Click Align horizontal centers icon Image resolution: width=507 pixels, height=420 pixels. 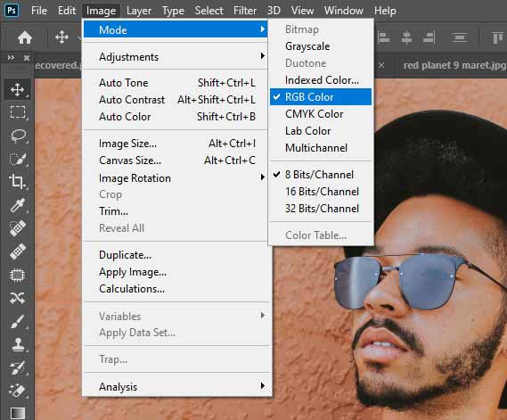[x=406, y=37]
